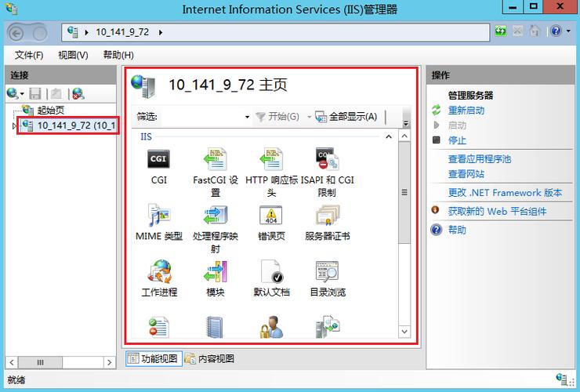The image size is (580, 392).
Task: Click 查看网站 link
Action: pos(466,174)
